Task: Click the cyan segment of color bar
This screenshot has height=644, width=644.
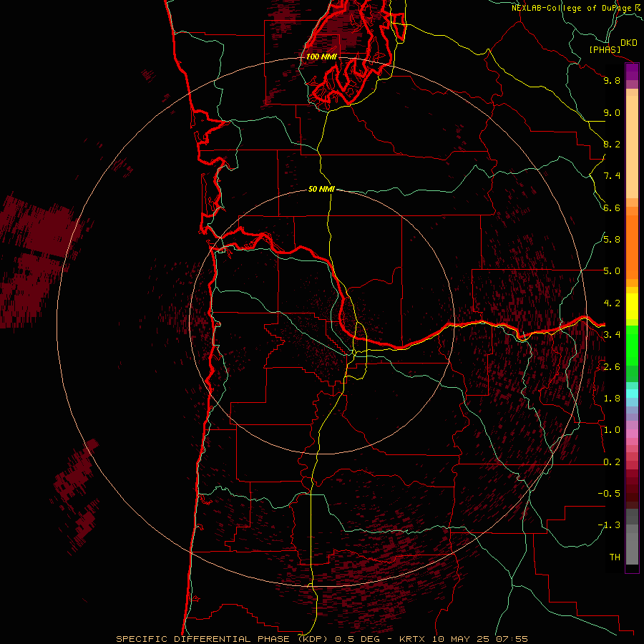Action: (x=632, y=394)
